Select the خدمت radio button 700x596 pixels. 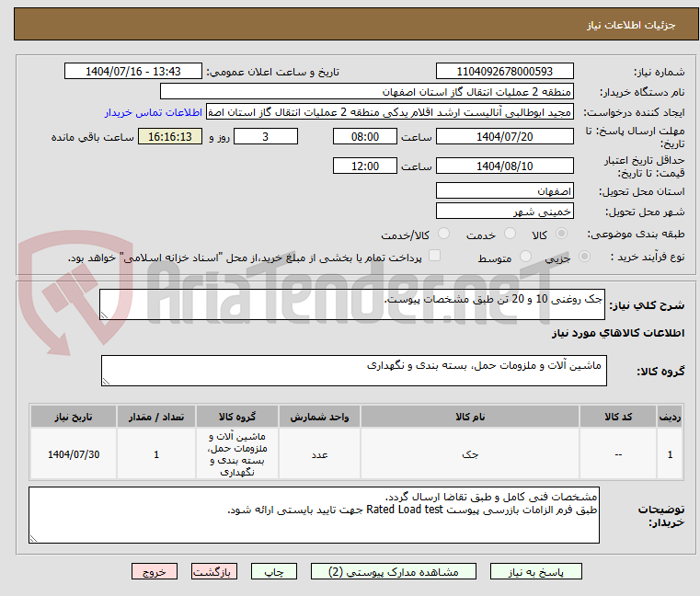coord(510,234)
